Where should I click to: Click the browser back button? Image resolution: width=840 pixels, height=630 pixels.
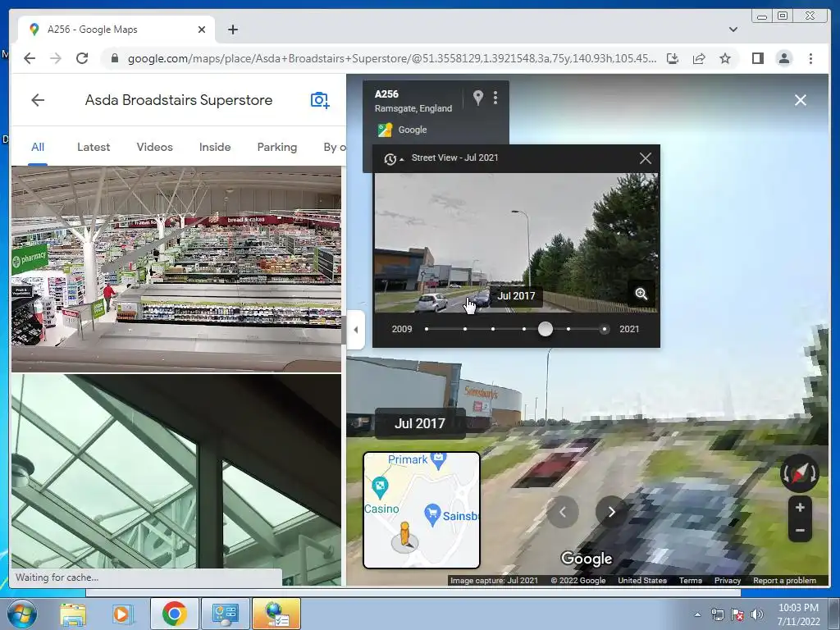click(x=30, y=58)
